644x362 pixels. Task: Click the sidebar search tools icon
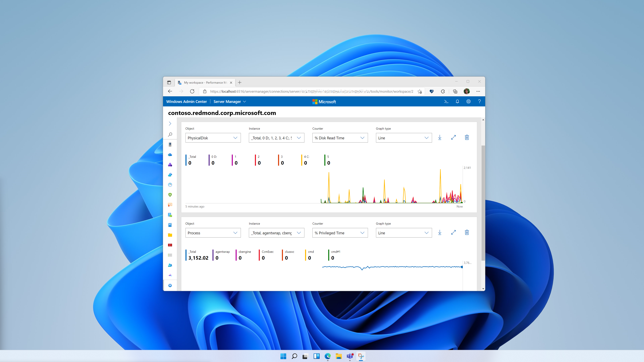click(170, 134)
